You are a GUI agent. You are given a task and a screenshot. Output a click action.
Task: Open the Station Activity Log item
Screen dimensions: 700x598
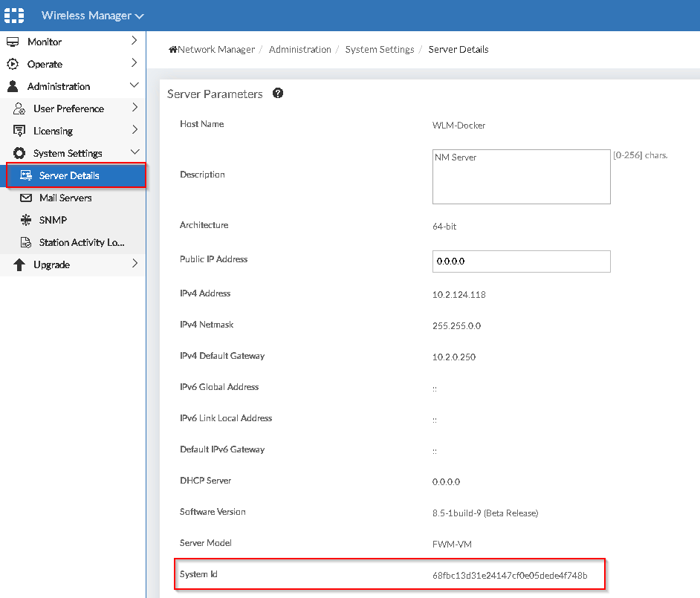point(82,243)
